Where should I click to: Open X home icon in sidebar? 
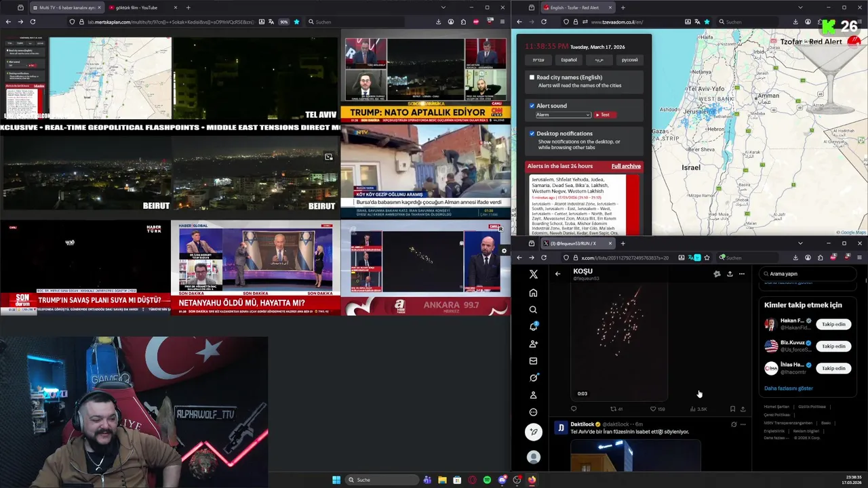(533, 293)
